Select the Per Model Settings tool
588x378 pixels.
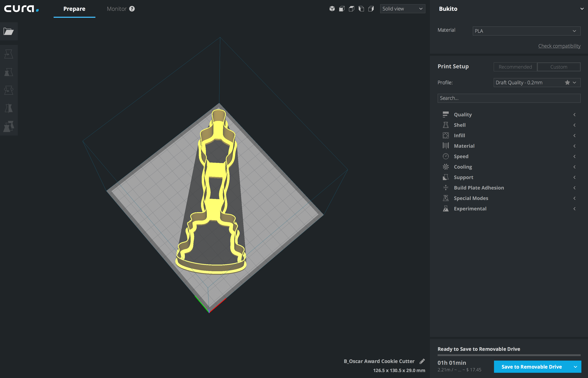point(9,126)
